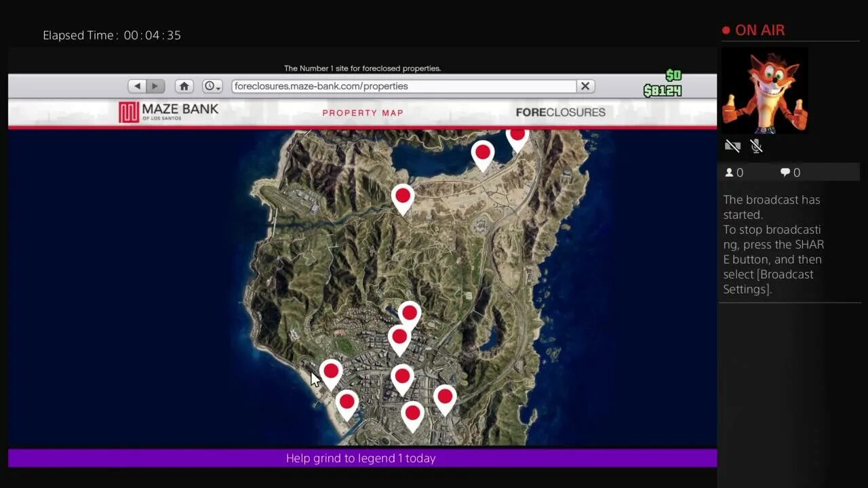Close the in-game browser with X

[x=585, y=86]
